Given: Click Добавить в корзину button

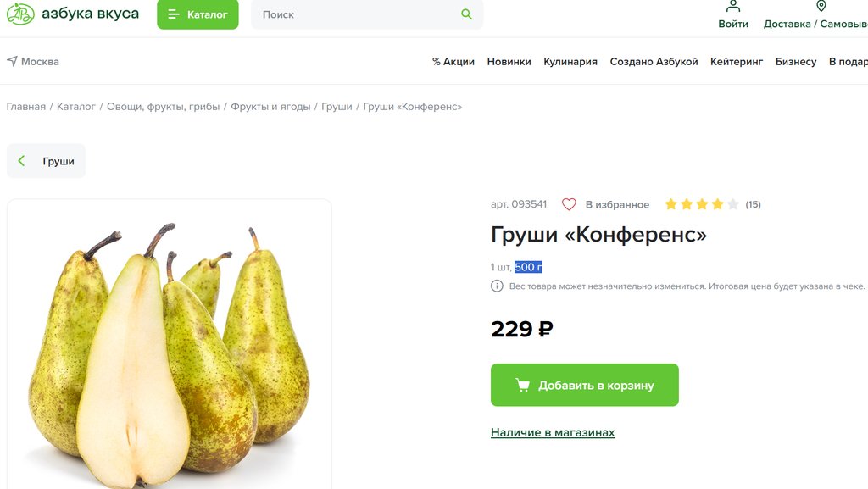Looking at the screenshot, I should click(585, 385).
